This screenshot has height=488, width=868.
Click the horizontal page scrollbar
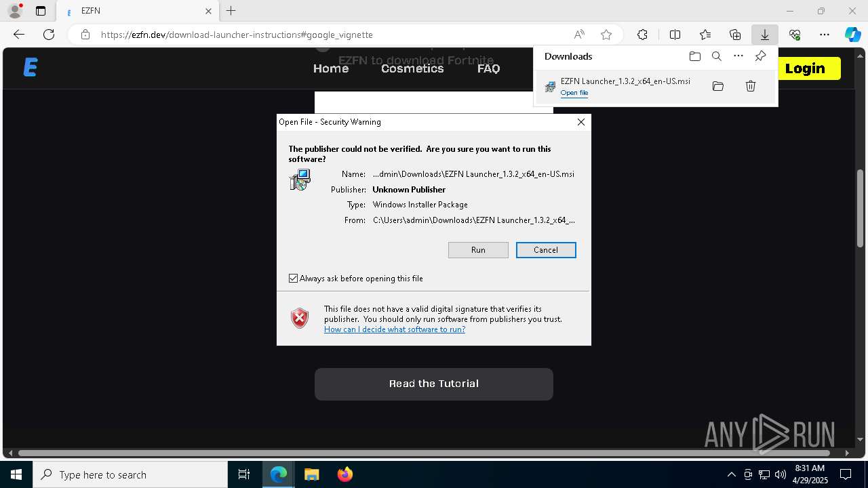point(424,453)
